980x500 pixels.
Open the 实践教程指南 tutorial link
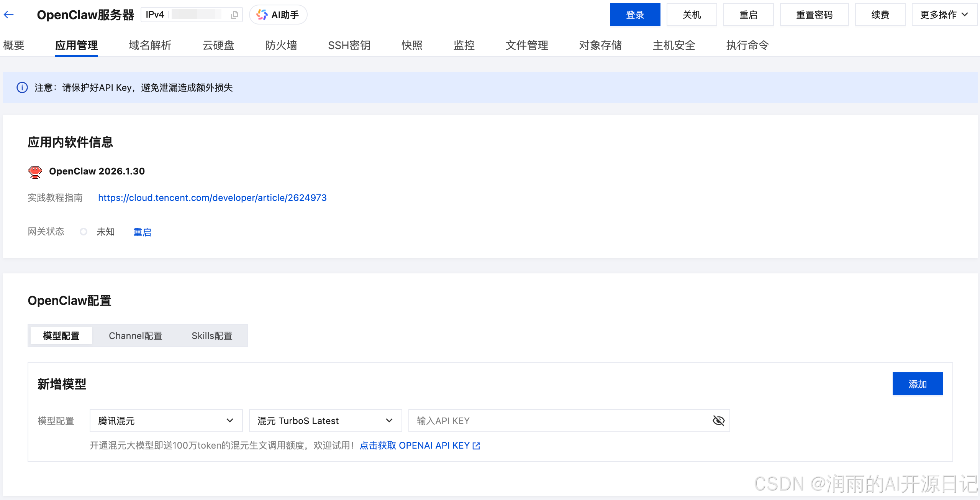click(x=212, y=197)
